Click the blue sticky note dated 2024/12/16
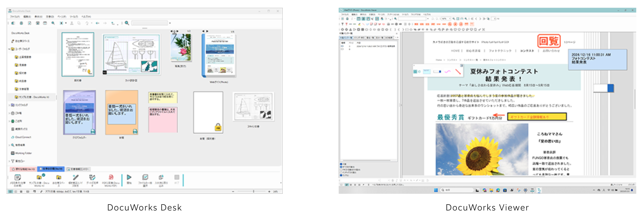Image resolution: width=644 pixels, height=217 pixels. click(x=598, y=60)
